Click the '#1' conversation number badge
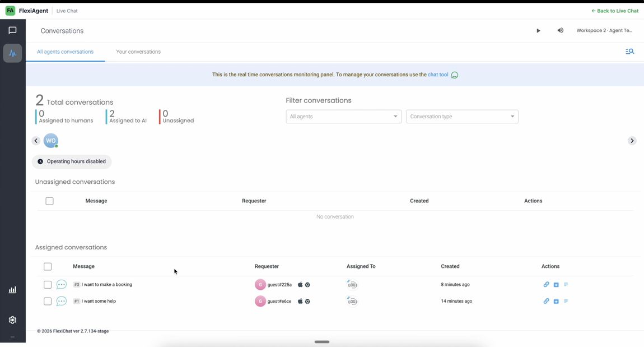The image size is (644, 347). click(76, 302)
